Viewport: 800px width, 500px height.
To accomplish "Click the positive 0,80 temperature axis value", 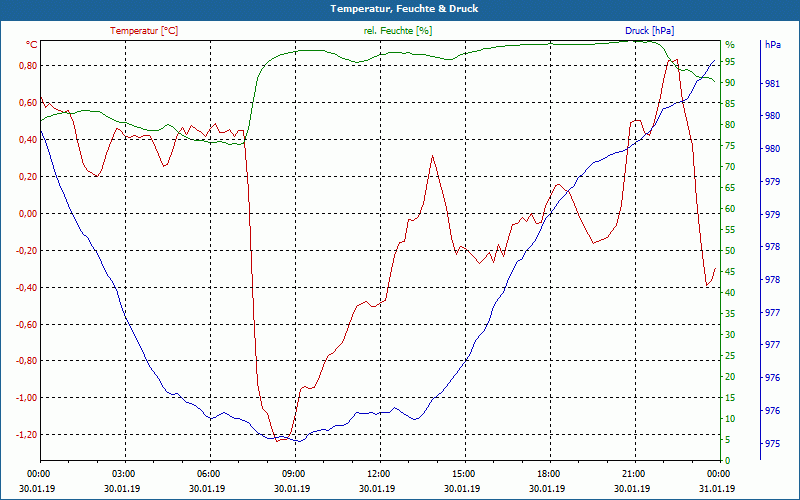I will (29, 65).
